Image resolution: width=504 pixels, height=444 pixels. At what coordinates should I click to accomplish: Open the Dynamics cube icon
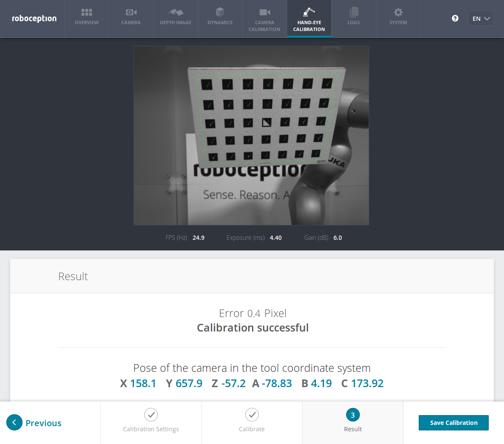tap(220, 12)
